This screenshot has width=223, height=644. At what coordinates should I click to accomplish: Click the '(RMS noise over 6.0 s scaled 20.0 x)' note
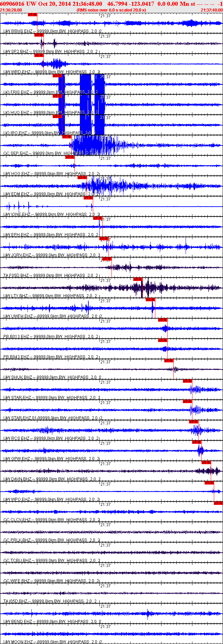112,10
